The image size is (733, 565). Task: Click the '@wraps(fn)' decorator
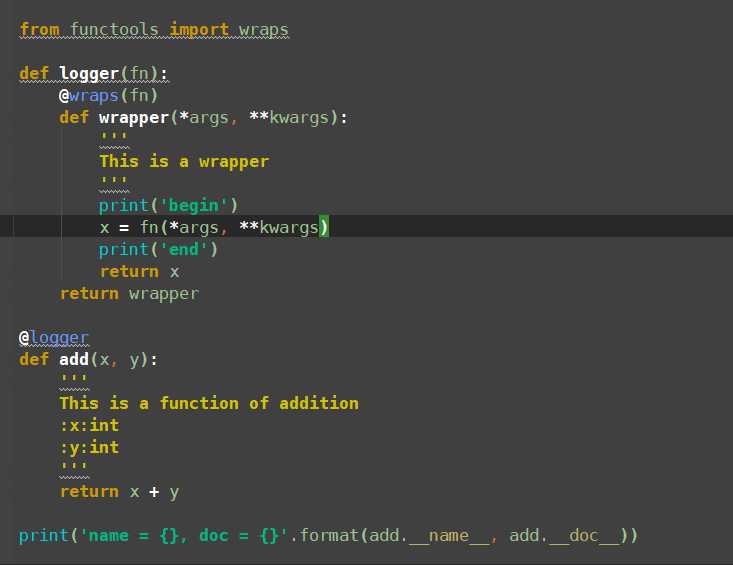pyautogui.click(x=108, y=95)
